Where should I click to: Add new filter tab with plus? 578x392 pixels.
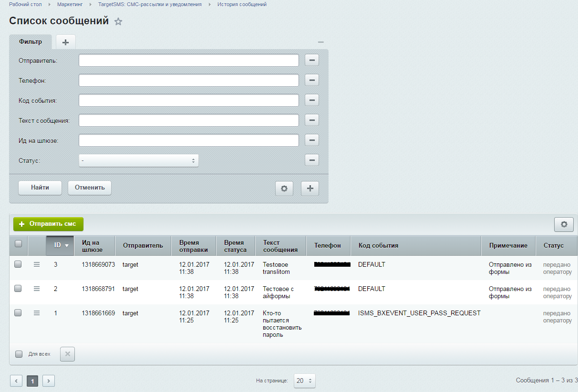coord(66,42)
